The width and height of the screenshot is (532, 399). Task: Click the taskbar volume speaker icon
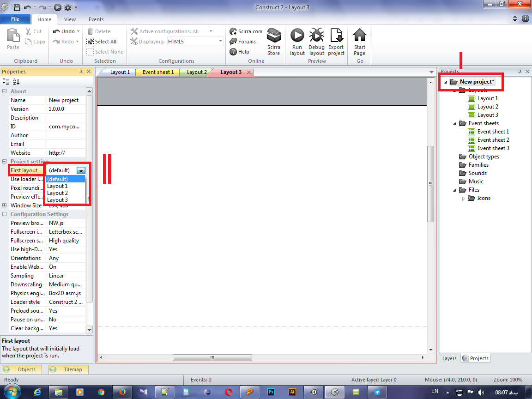click(x=481, y=393)
